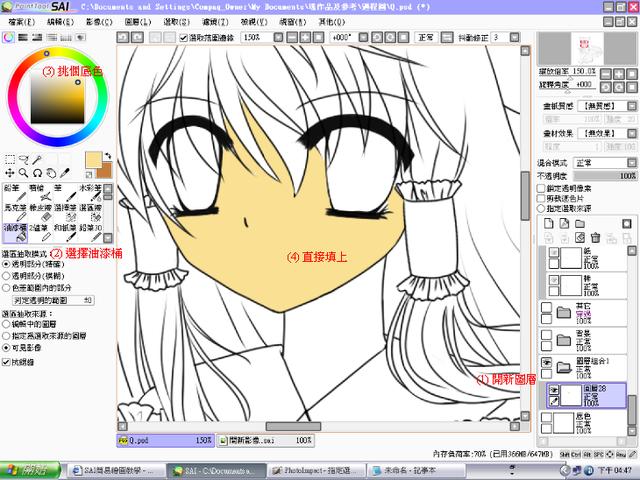This screenshot has height=480, width=640.
Task: Select the hand pan tool
Action: tap(51, 173)
